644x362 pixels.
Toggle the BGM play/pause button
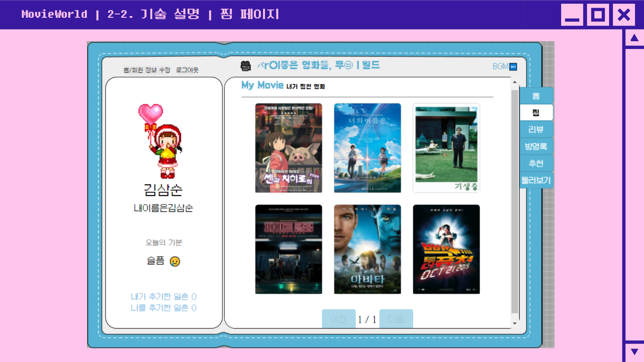(513, 67)
